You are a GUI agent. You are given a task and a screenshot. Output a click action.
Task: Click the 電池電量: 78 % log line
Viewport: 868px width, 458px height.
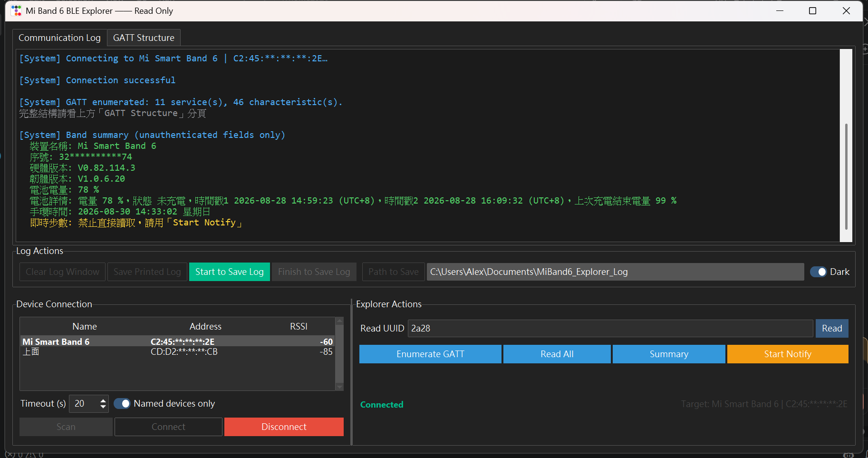pyautogui.click(x=65, y=190)
